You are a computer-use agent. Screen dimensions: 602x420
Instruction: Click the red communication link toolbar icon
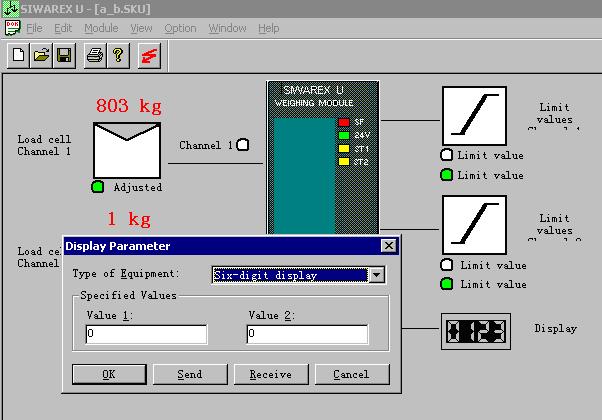coord(149,56)
